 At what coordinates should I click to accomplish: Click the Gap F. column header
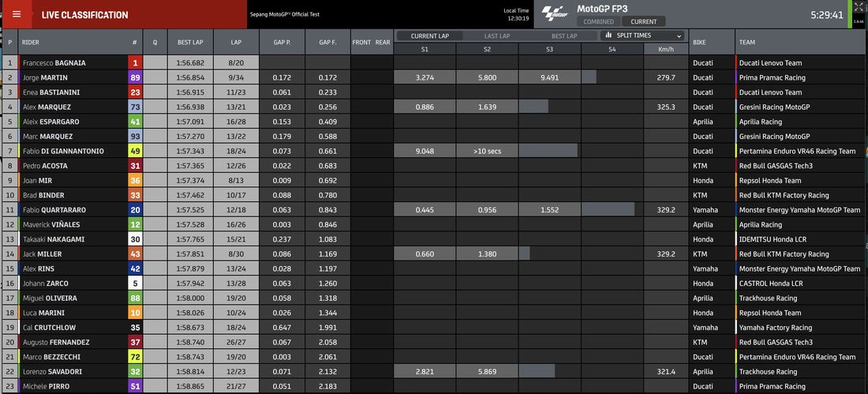327,42
